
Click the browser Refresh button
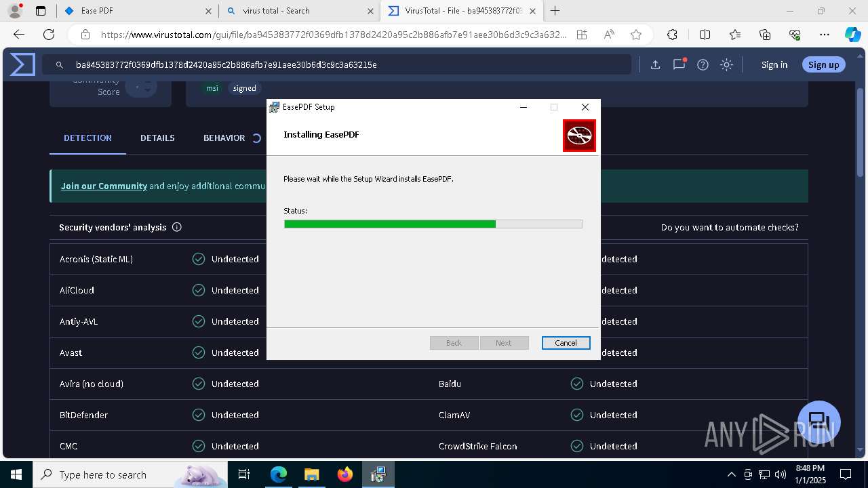click(x=49, y=35)
